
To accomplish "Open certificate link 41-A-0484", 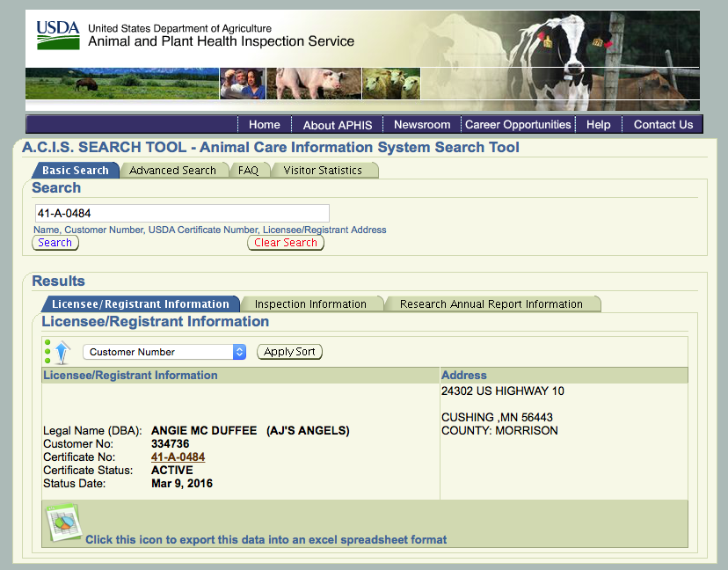I will tap(178, 457).
